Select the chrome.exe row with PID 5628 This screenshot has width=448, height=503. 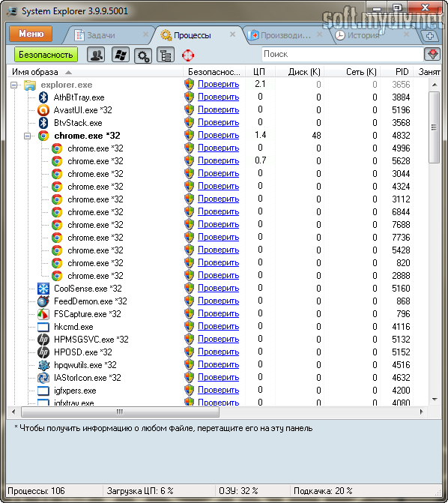point(218,161)
